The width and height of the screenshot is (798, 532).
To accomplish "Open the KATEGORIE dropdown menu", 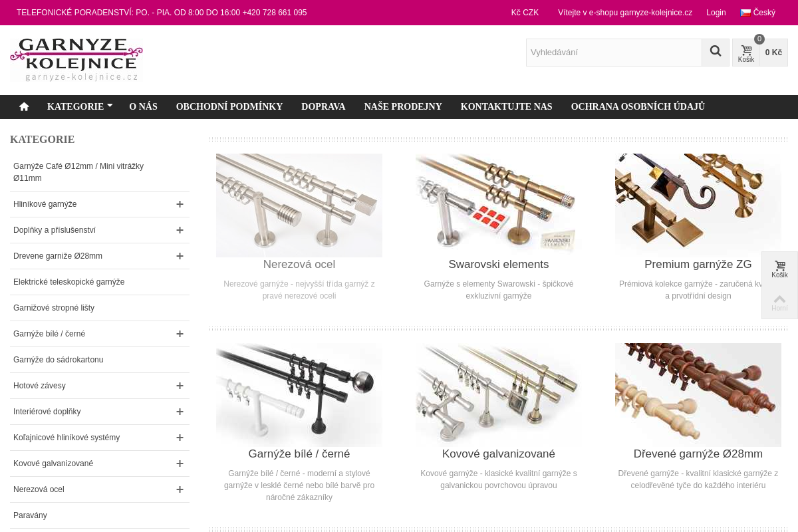I will [x=80, y=106].
